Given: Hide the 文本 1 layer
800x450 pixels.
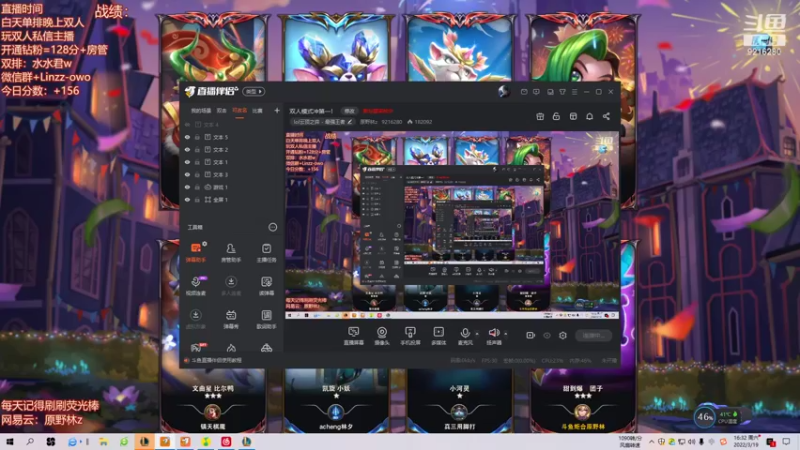Looking at the screenshot, I should coord(187,162).
